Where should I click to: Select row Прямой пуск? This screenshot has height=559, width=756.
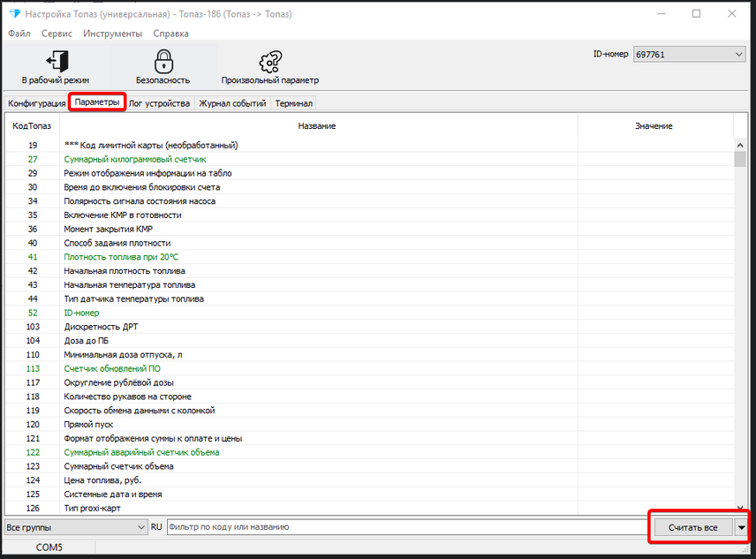tap(369, 425)
